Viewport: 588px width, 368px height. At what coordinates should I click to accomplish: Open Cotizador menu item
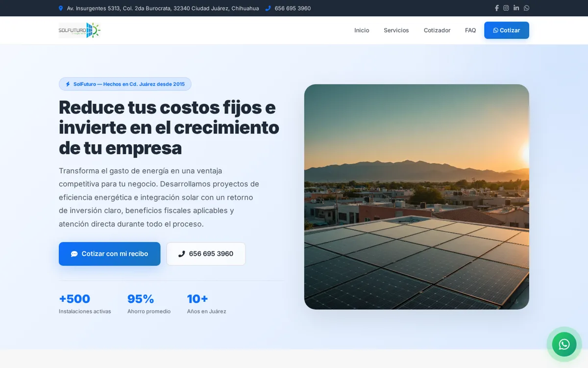click(x=437, y=30)
